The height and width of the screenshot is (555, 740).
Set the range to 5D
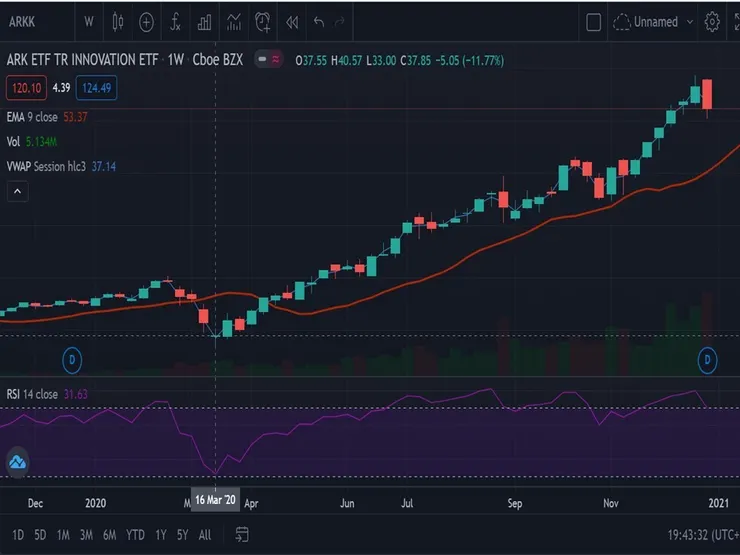pos(40,535)
